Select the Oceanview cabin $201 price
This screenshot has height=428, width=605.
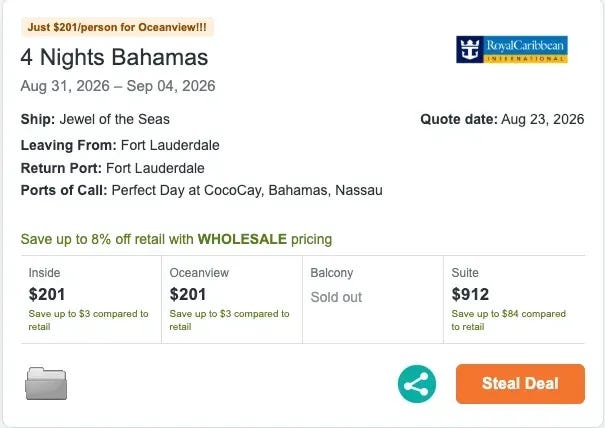pyautogui.click(x=188, y=294)
